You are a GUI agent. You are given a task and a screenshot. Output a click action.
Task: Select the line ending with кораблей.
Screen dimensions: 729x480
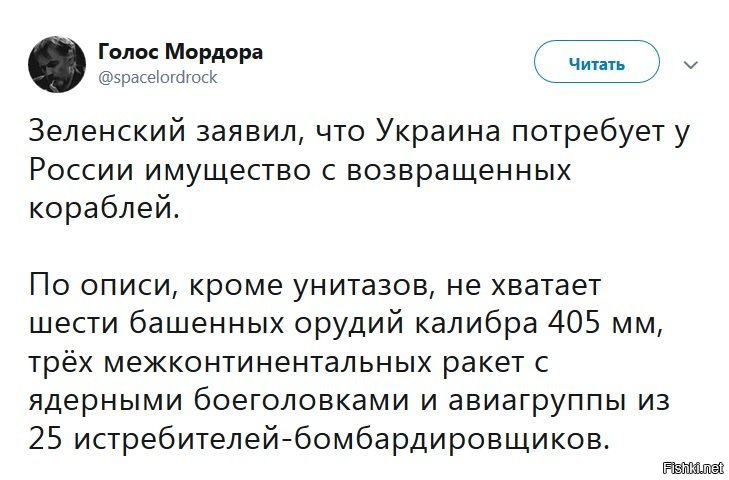click(x=104, y=209)
